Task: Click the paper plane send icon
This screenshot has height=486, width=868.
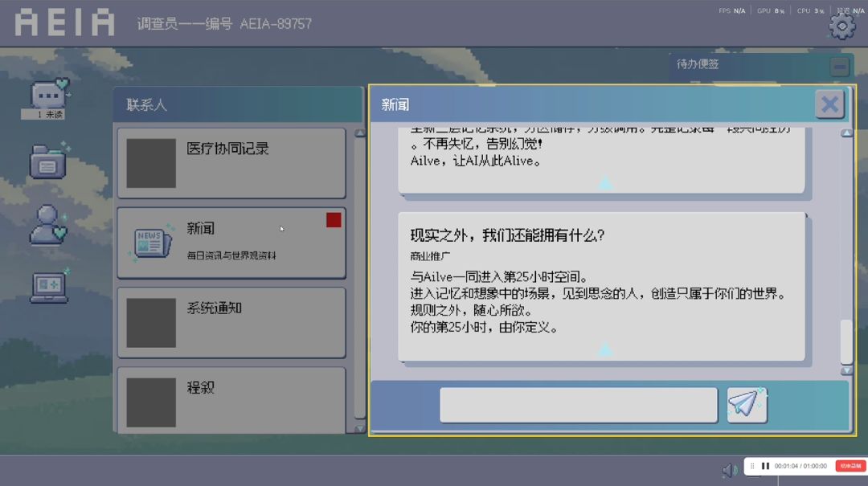Action: [x=746, y=404]
